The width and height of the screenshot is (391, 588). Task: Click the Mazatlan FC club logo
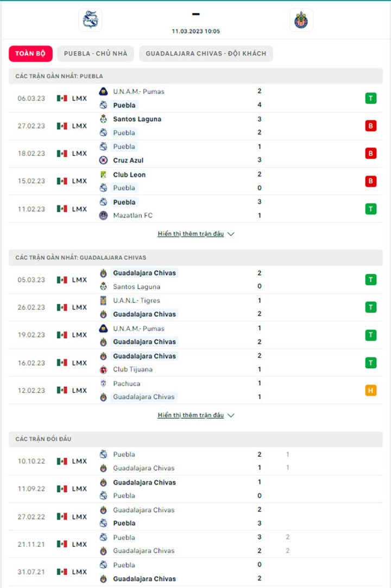pos(103,215)
